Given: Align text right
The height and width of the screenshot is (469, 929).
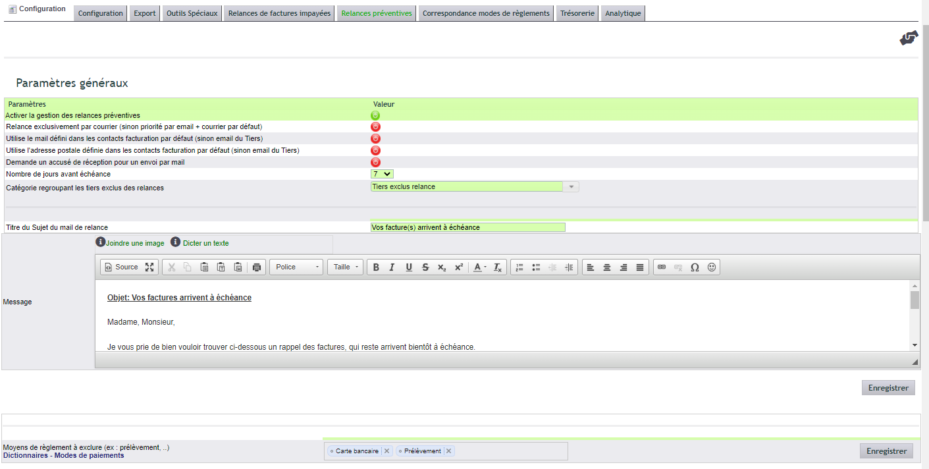Looking at the screenshot, I should pyautogui.click(x=623, y=267).
